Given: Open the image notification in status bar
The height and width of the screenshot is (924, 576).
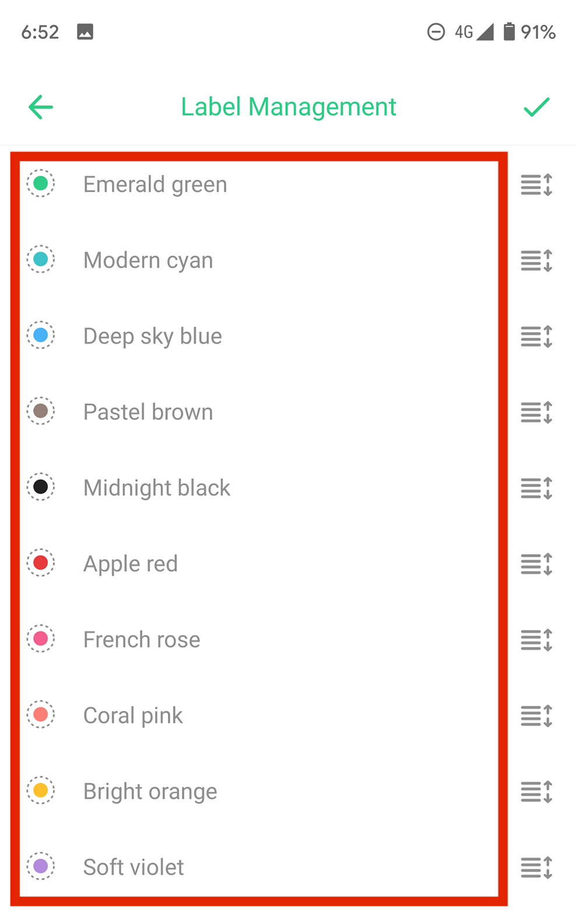Looking at the screenshot, I should tap(85, 32).
